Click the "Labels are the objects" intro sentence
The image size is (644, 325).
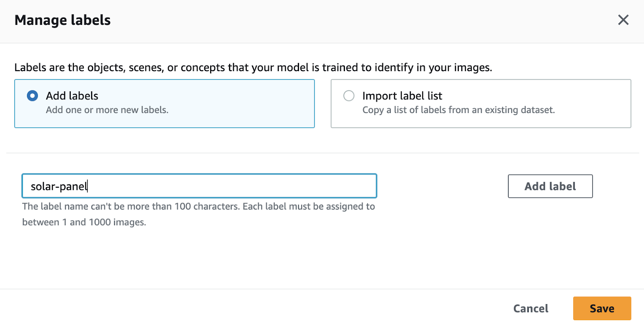pos(253,67)
